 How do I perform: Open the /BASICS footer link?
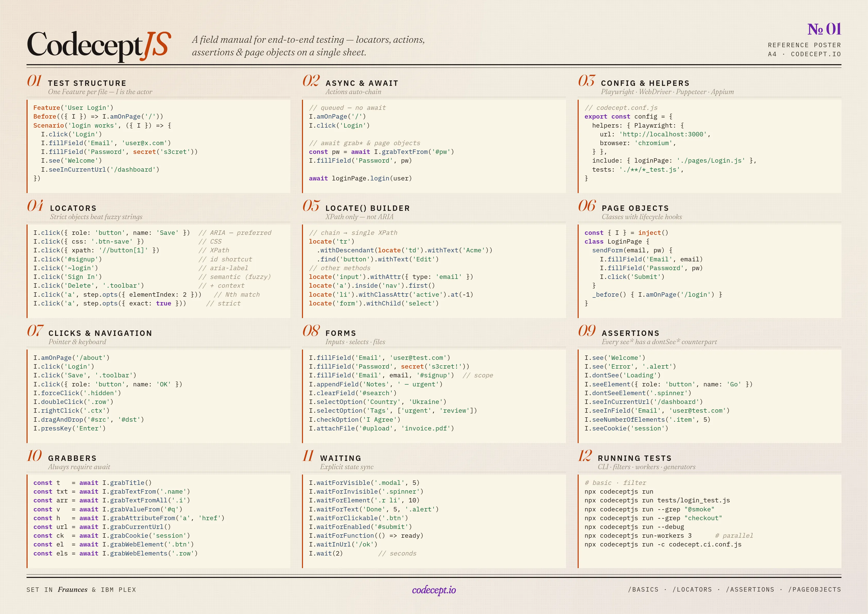[x=643, y=590]
